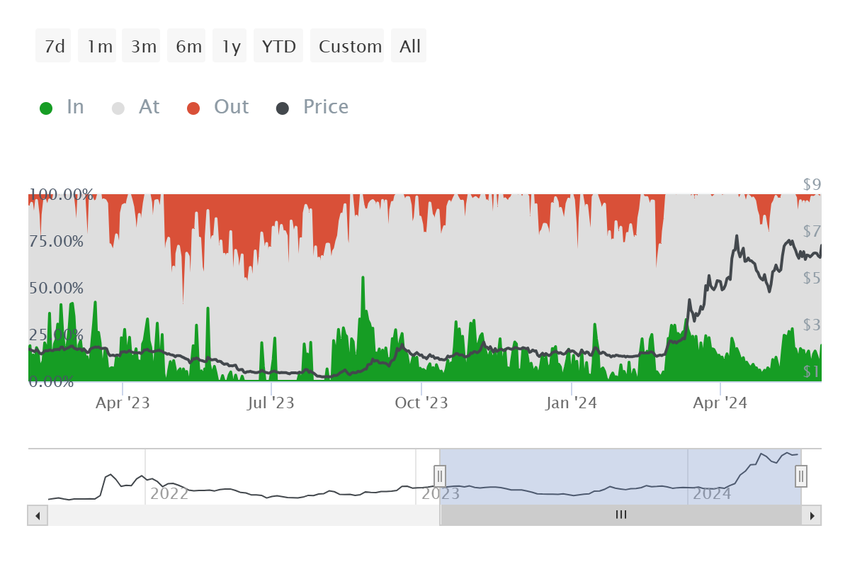Show All historical data
Image resolution: width=850 pixels, height=567 pixels.
coord(409,46)
